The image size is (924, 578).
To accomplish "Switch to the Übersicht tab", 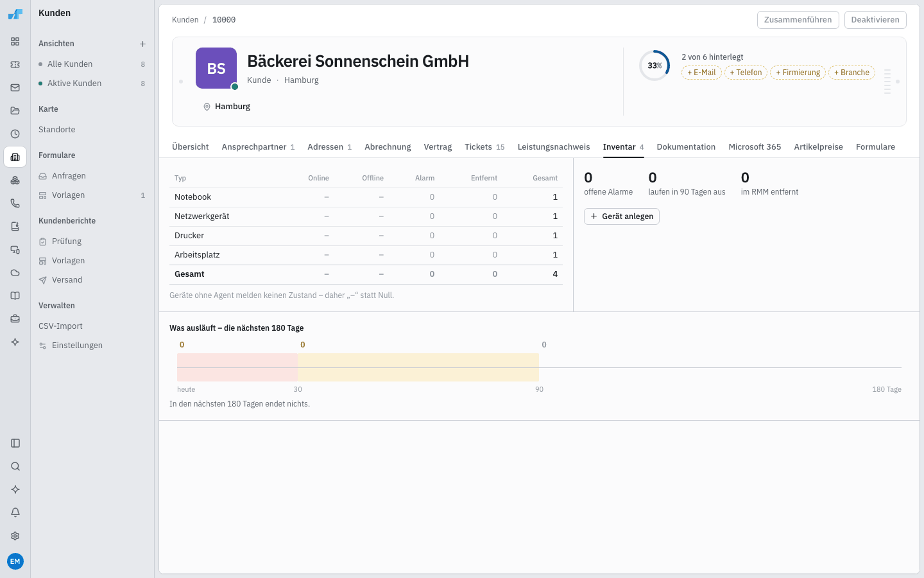I will pos(191,147).
